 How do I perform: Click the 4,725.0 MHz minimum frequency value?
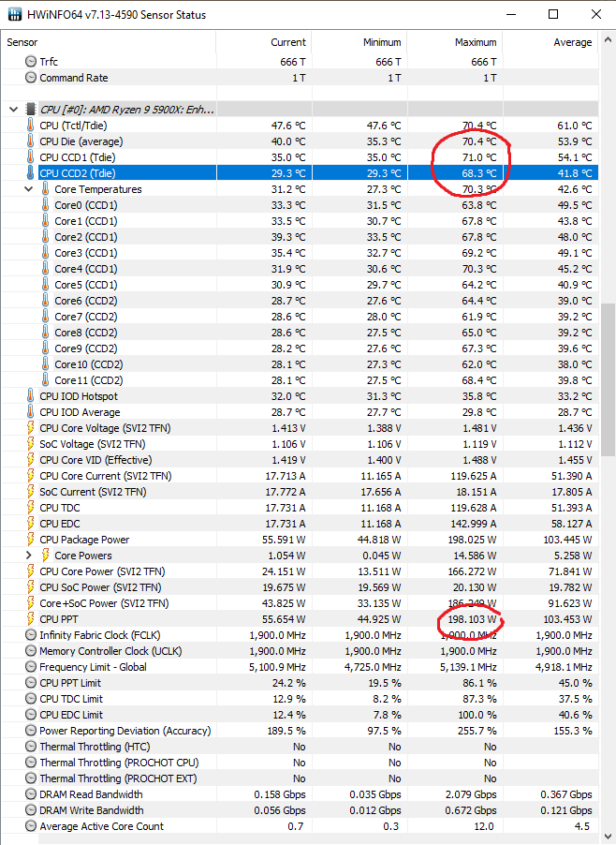[x=373, y=667]
